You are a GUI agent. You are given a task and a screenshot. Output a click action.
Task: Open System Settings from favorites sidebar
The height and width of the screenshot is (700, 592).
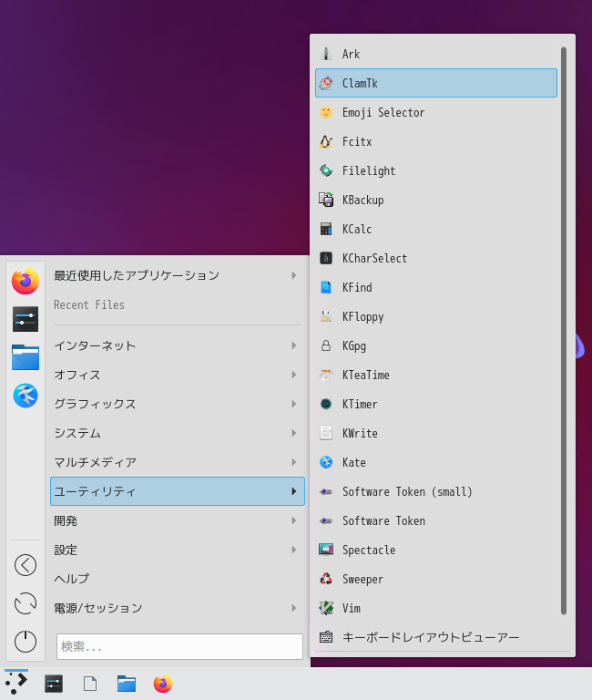[x=26, y=319]
